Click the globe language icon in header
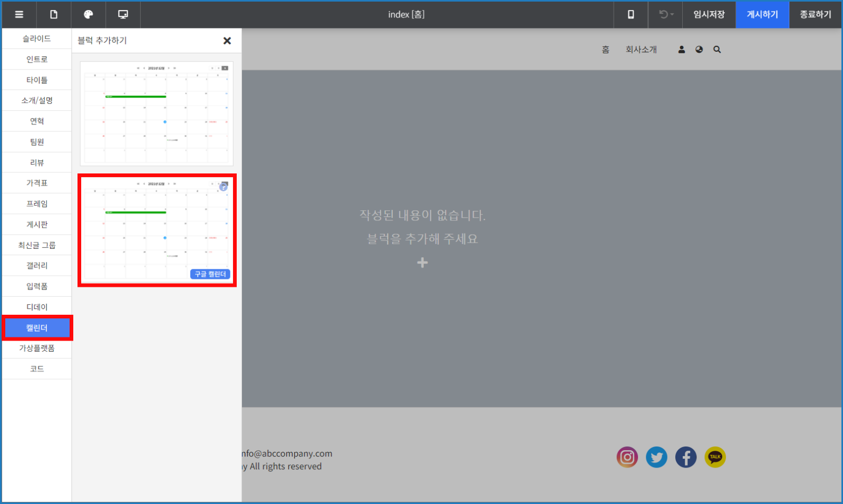This screenshot has height=504, width=843. point(699,50)
